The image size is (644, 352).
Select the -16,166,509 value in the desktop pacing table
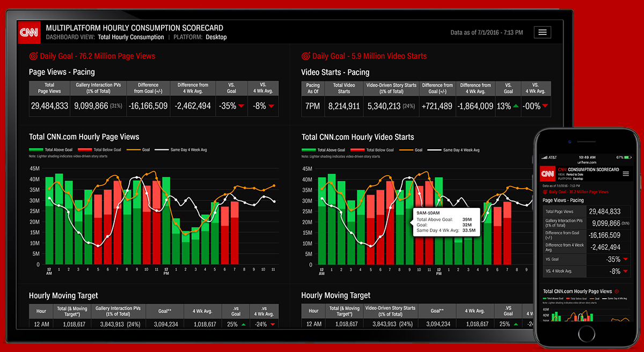pyautogui.click(x=148, y=106)
